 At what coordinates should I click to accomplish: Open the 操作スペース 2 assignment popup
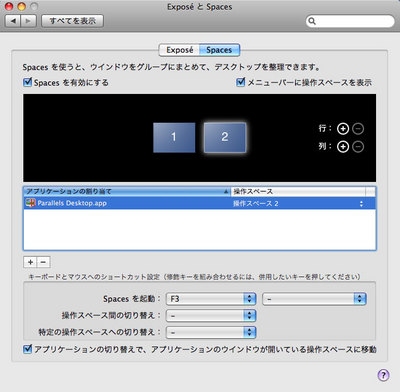click(x=298, y=203)
